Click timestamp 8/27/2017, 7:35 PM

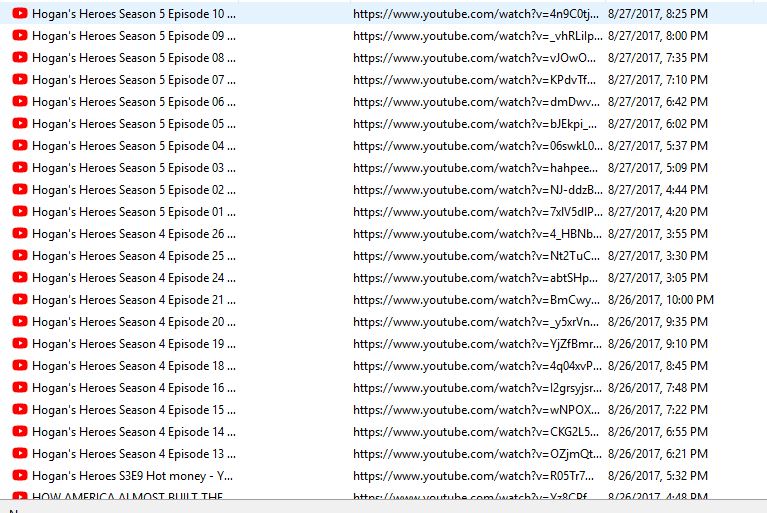(658, 58)
